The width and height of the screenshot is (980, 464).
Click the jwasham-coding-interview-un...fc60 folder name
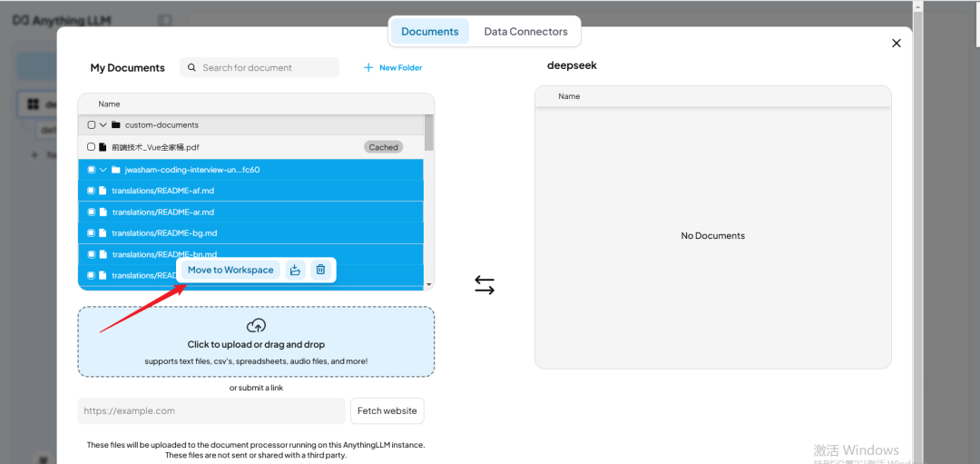point(191,170)
